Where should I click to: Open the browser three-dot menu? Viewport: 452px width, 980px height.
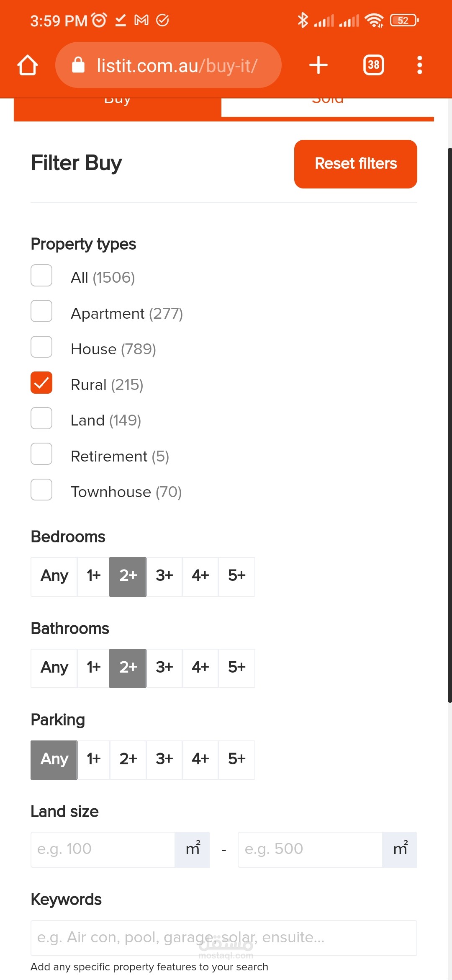click(x=419, y=65)
